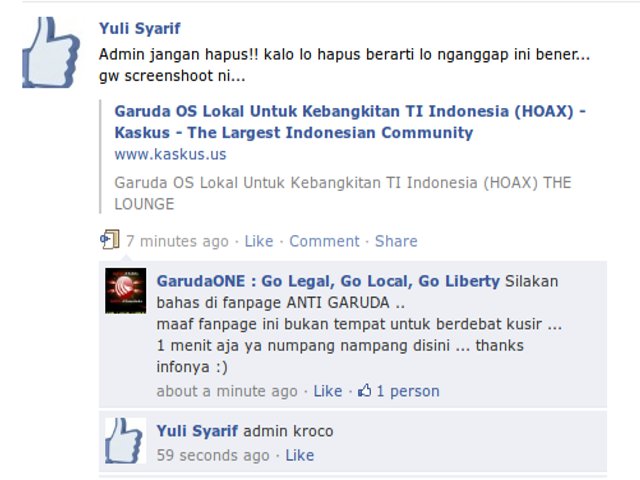Like the admin kroco comment
This screenshot has height=480, width=640.
click(x=300, y=455)
